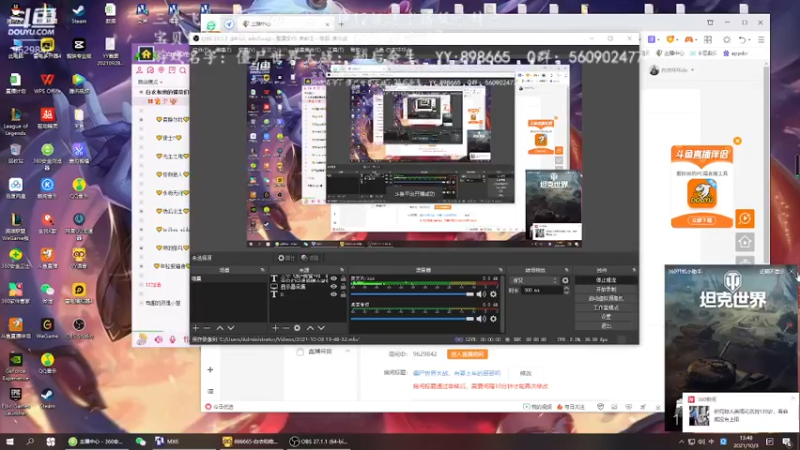Move the OBS scene up
The width and height of the screenshot is (800, 450).
(x=219, y=328)
